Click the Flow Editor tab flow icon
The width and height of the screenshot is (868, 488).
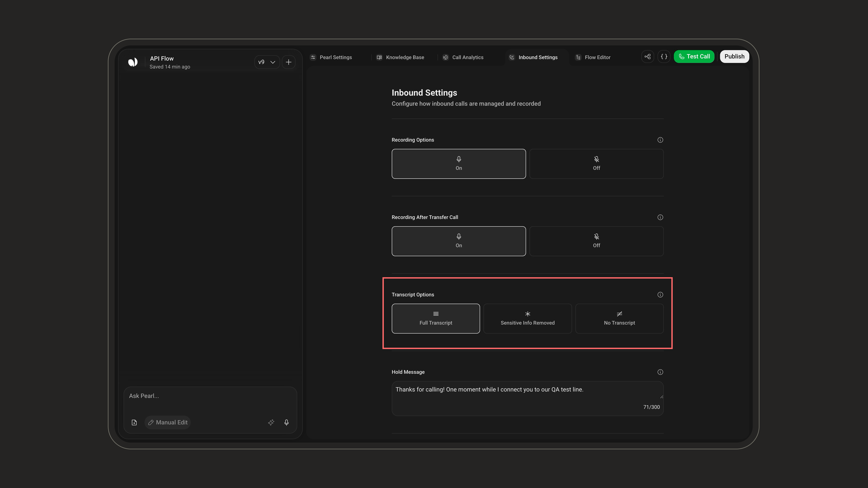point(578,57)
